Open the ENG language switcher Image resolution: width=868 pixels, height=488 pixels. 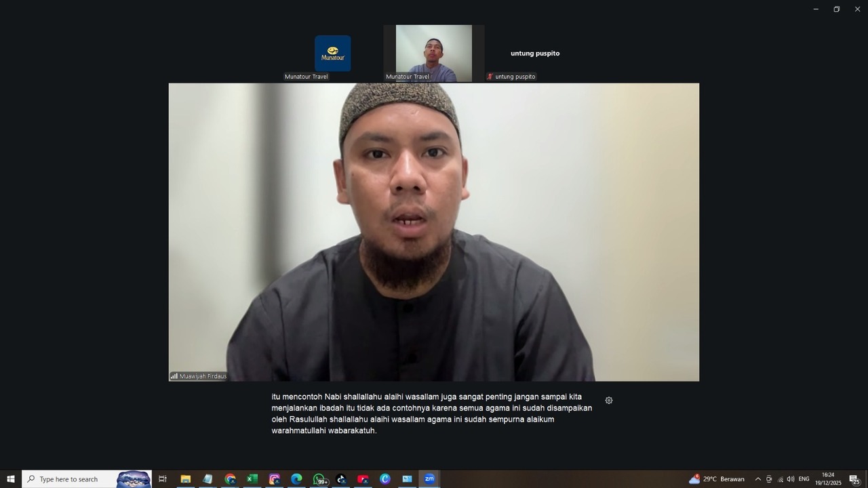click(x=804, y=479)
